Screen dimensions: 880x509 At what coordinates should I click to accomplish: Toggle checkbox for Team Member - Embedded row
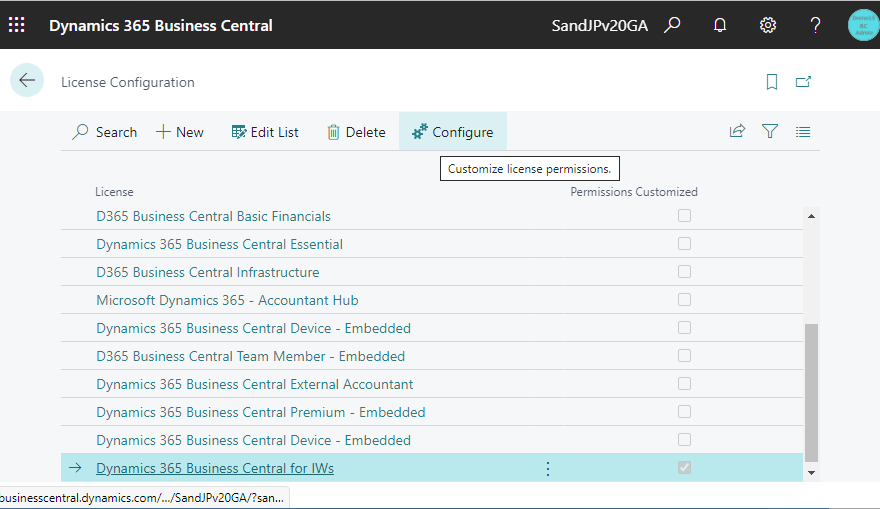click(x=684, y=356)
